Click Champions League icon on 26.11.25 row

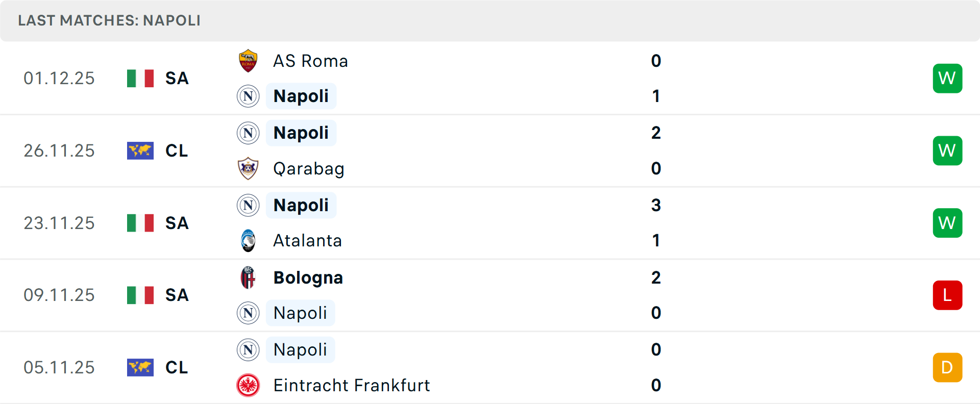(x=140, y=151)
